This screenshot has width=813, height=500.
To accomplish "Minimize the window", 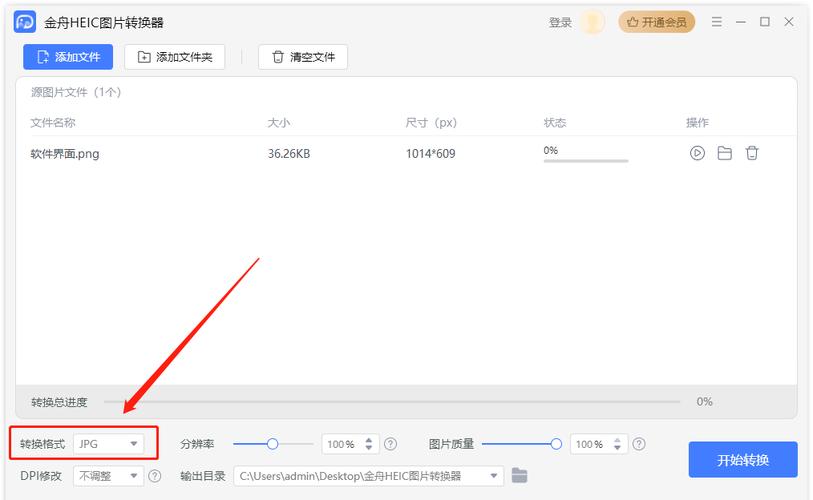I will tap(740, 22).
